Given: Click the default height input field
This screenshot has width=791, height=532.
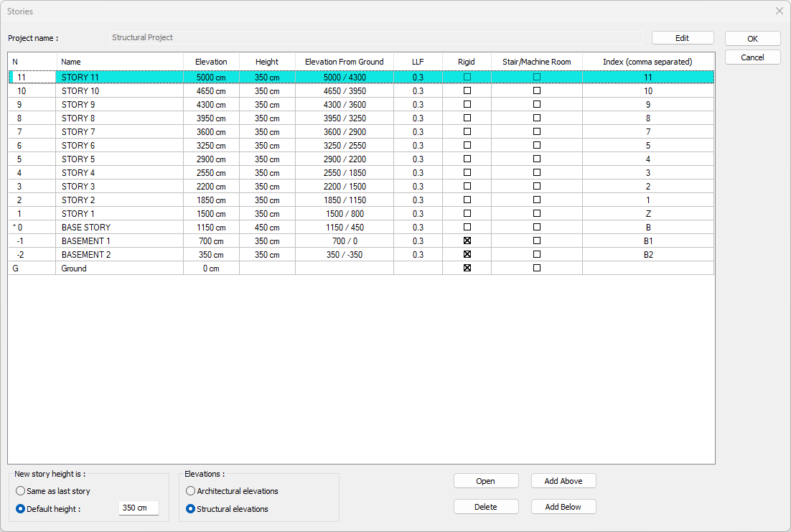Looking at the screenshot, I should pos(138,508).
